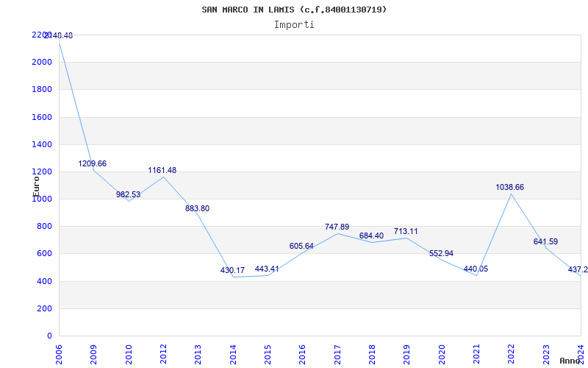588x368 pixels.
Task: Click the x-axis year 2009
Action: [94, 355]
